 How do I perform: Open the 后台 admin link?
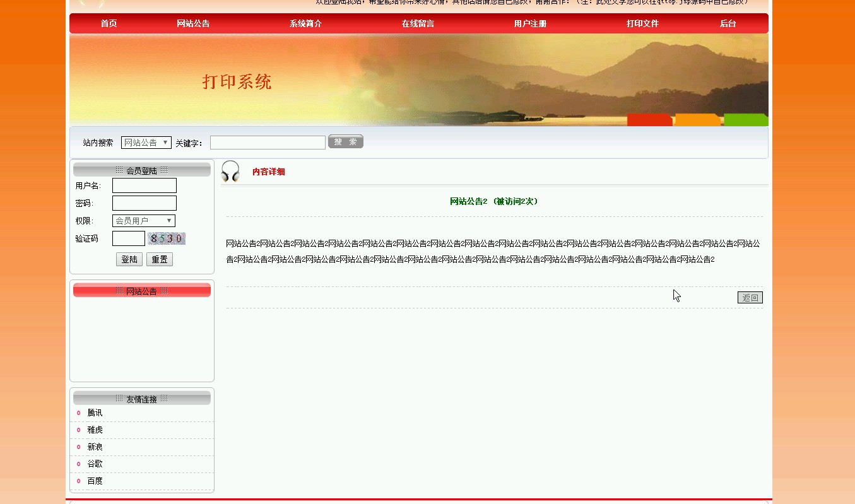click(728, 23)
